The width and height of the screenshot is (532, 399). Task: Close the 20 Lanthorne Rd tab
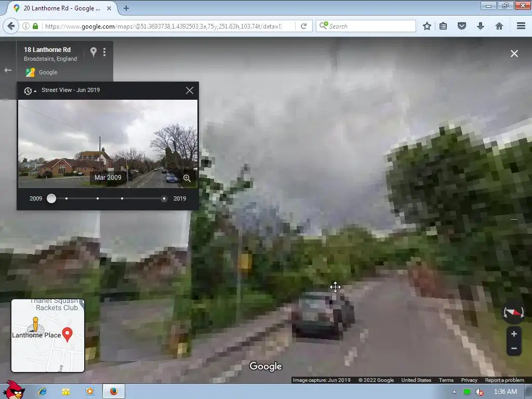pos(109,8)
